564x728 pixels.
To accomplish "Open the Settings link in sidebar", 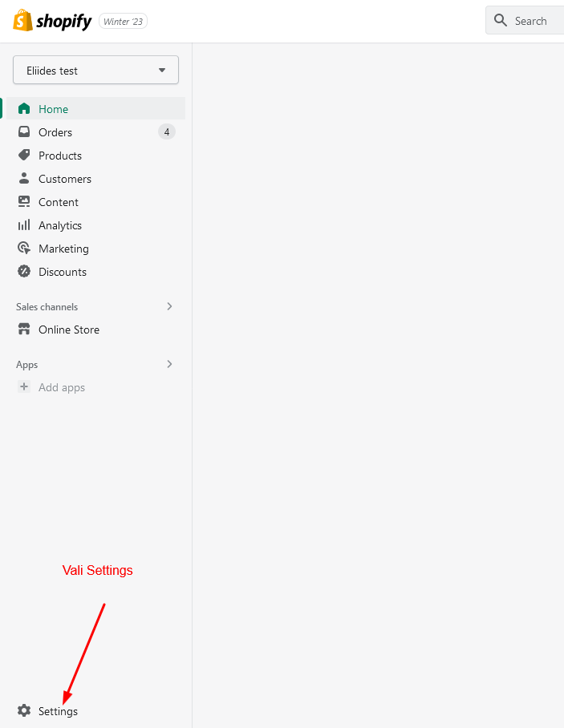I will click(58, 711).
